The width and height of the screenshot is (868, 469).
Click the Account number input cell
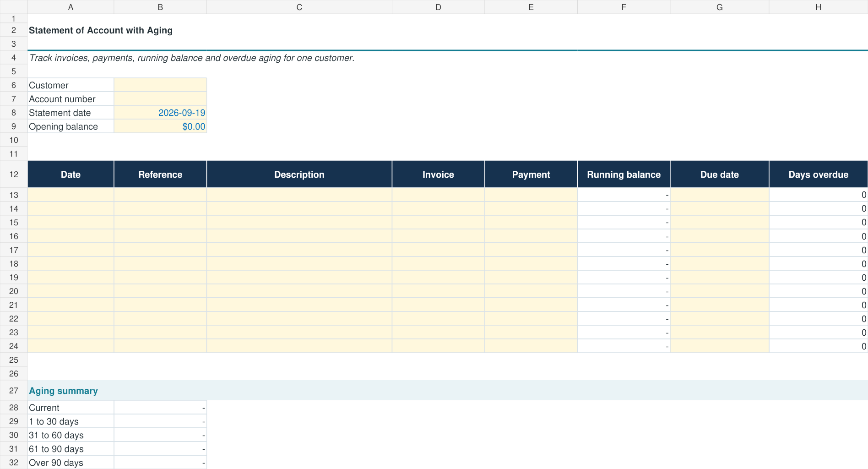(x=160, y=99)
